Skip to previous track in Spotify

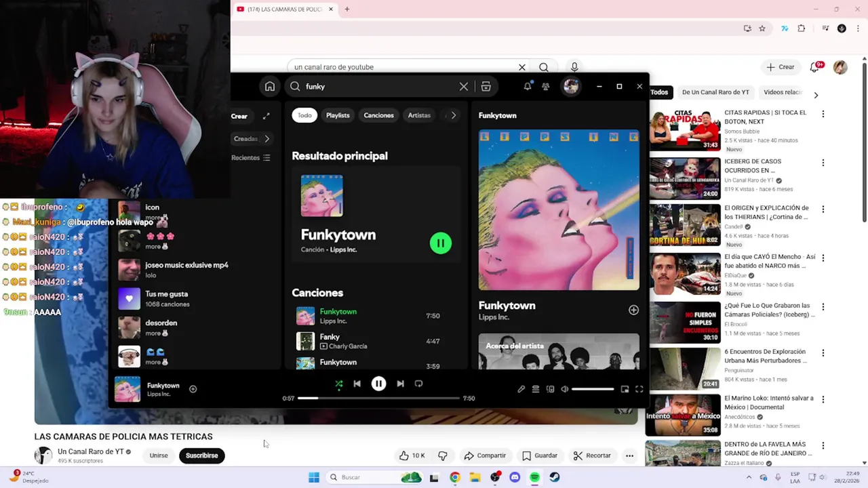(357, 384)
